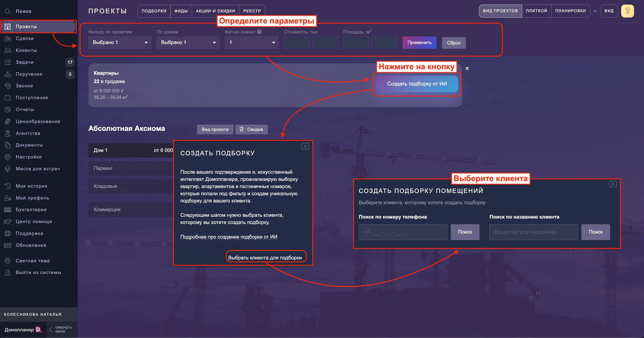Open the Поручения section icon

(x=7, y=74)
